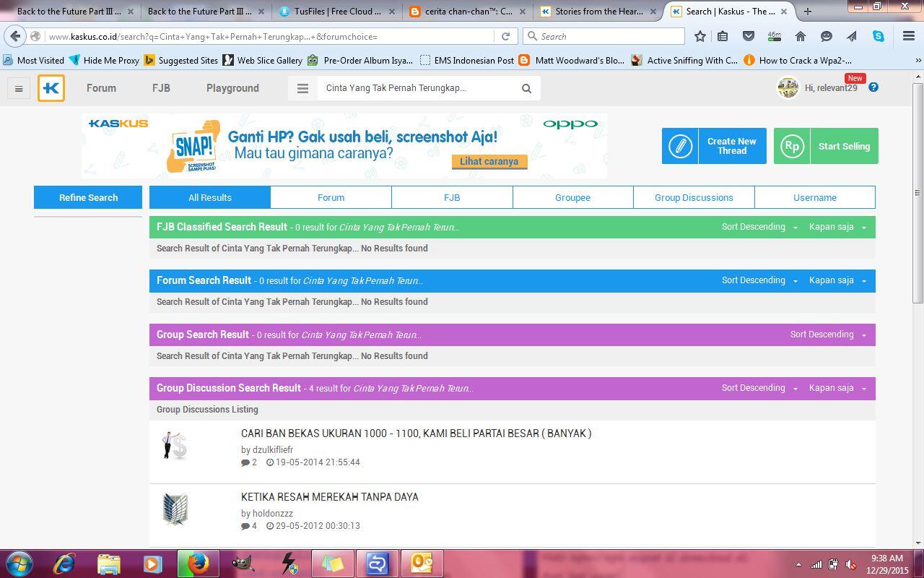Viewport: 924px width, 578px height.
Task: Open user holdonzzz profile link
Action: pyautogui.click(x=273, y=513)
